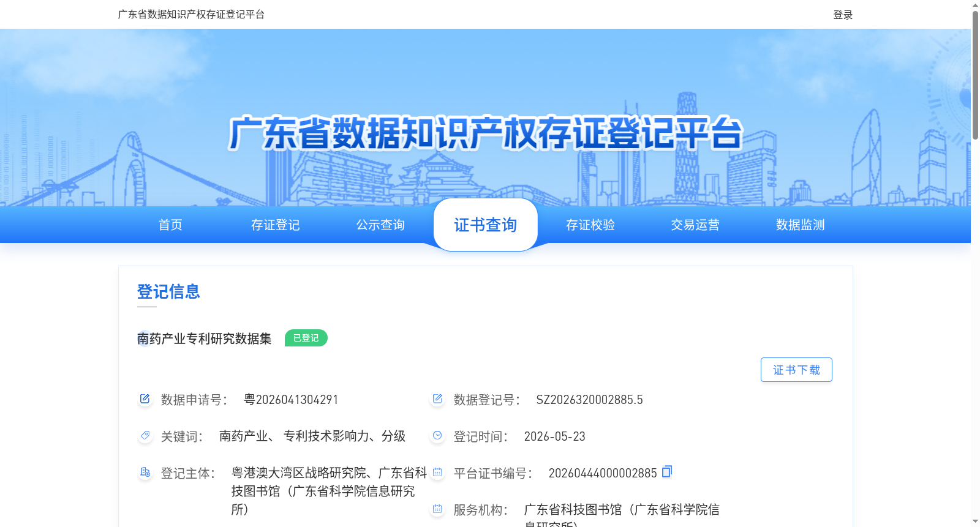The image size is (980, 527).
Task: Click the 数据登记号 label
Action: click(487, 400)
